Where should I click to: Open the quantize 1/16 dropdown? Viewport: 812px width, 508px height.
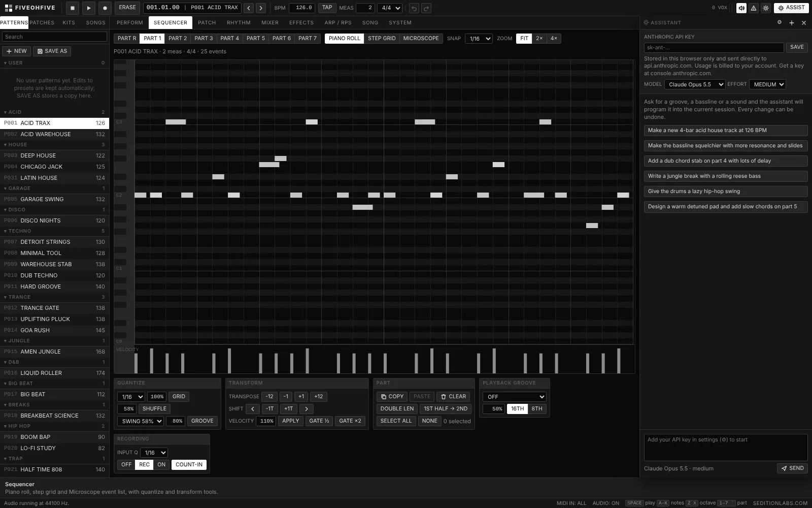tap(131, 397)
